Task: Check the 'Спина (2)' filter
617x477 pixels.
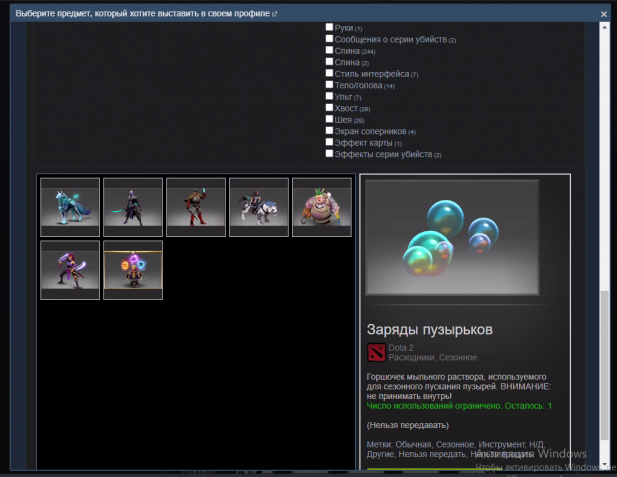Action: [x=329, y=61]
